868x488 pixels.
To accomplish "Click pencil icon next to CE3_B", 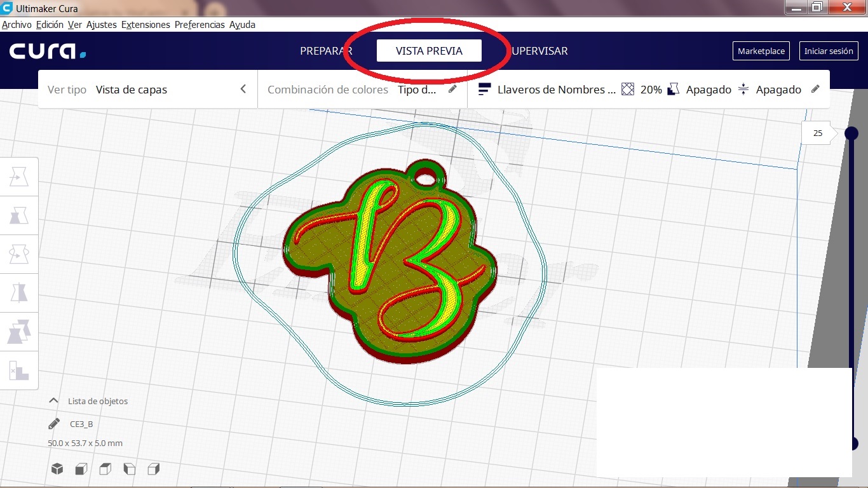I will (x=54, y=424).
